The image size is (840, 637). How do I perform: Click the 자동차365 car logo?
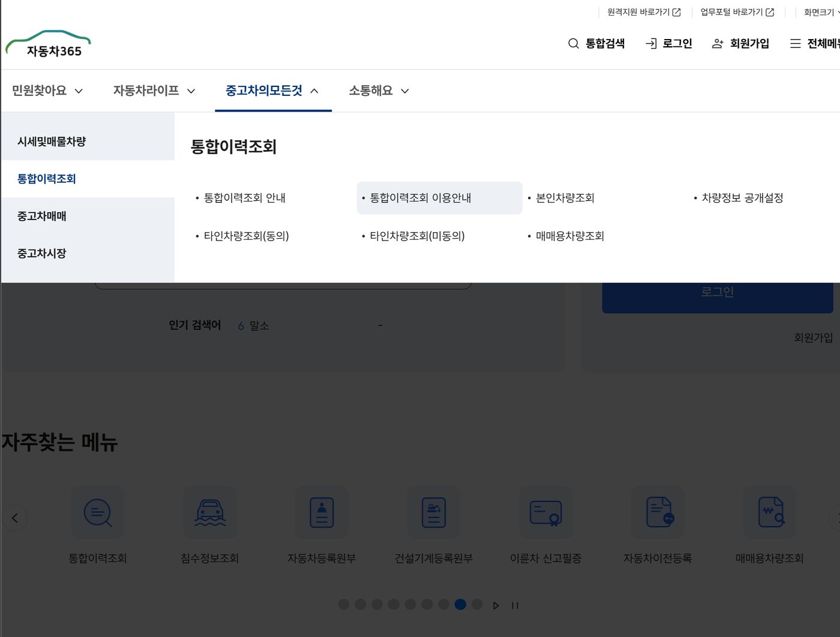48,44
